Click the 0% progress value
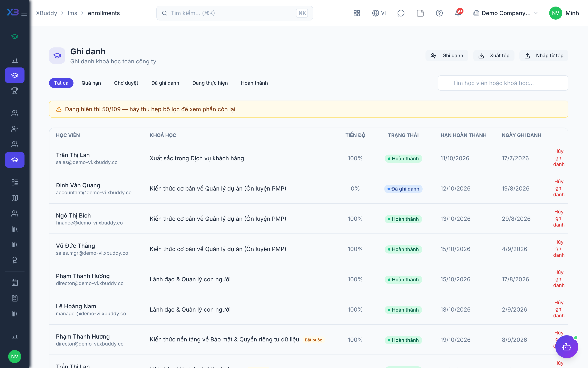The width and height of the screenshot is (588, 368). click(x=355, y=189)
